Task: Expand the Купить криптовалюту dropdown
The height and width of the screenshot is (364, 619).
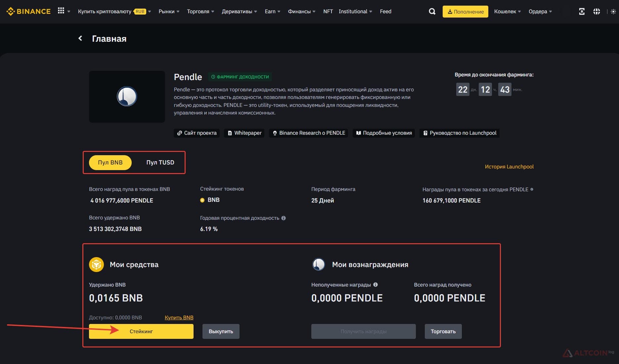Action: click(114, 12)
